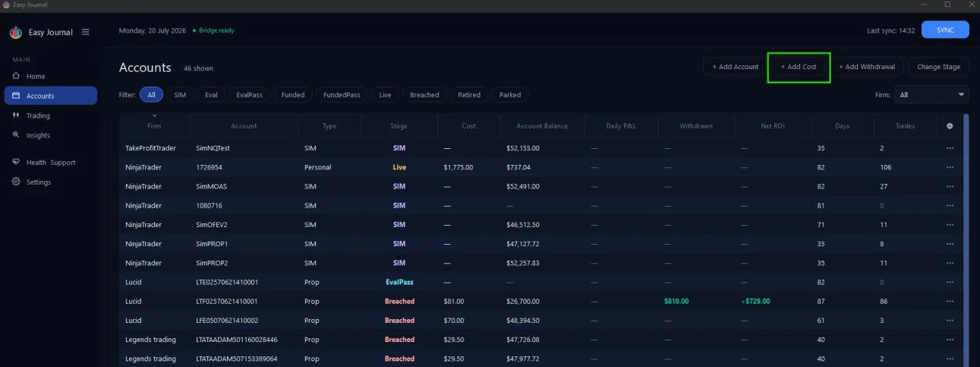Sort by the Days column header
Screen dimensions: 980x367
pyautogui.click(x=842, y=126)
